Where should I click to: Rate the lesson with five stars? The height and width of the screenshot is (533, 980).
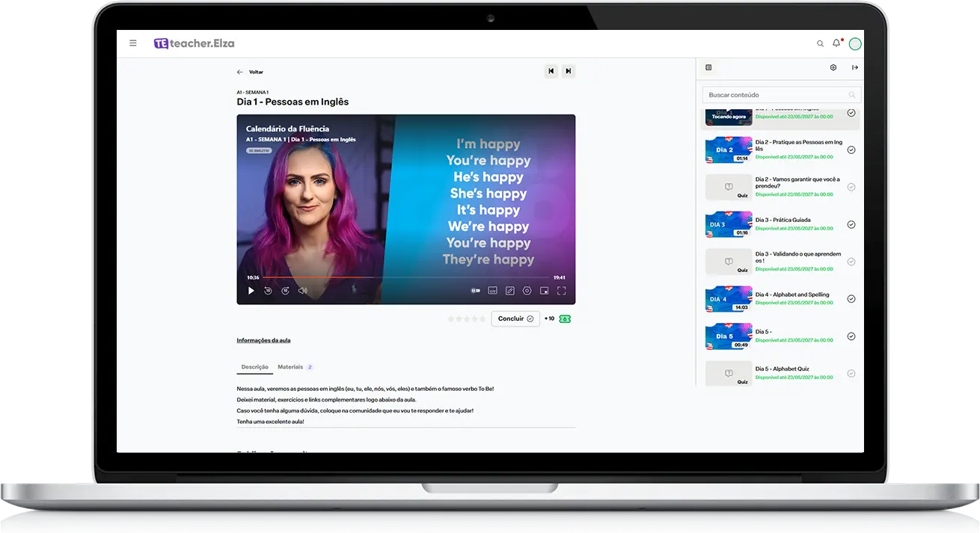point(481,319)
